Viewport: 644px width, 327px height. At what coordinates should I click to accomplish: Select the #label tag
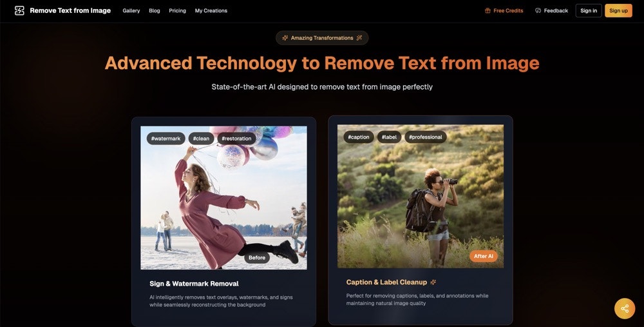coord(389,137)
